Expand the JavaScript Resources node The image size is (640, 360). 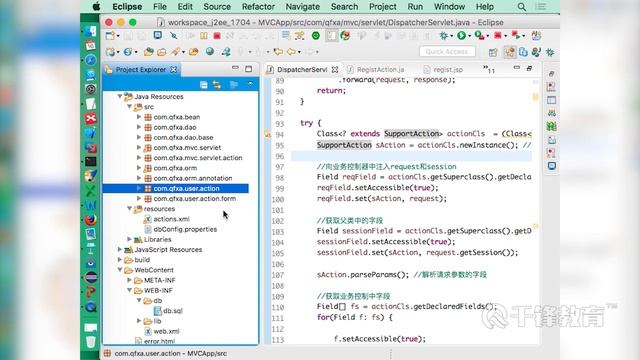[120, 249]
